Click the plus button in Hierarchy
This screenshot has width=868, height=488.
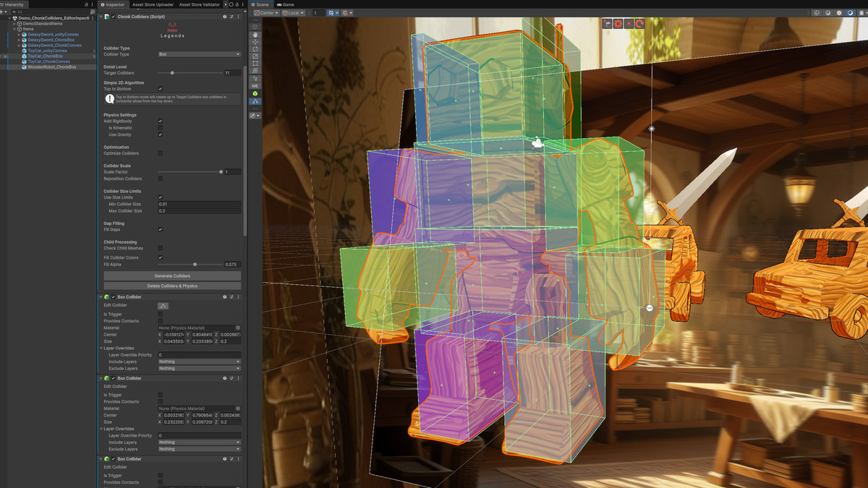[x=3, y=12]
